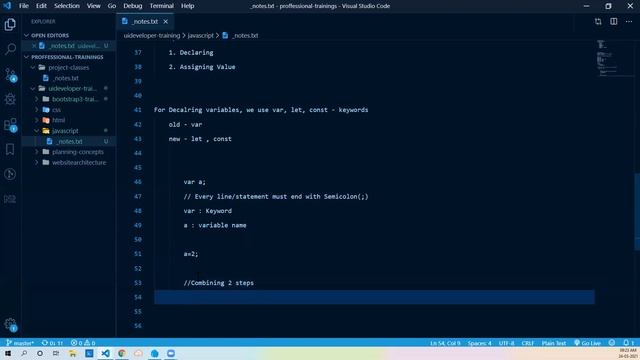Collapse the project-classes folder
This screenshot has width=640, height=360.
[33, 67]
